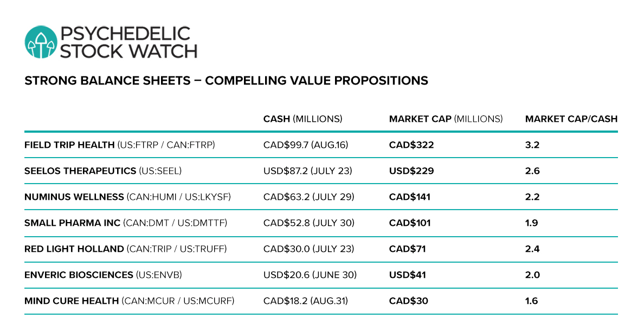Select the 3.2 ratio for Field Trip
Screen dimensions: 644x332
click(532, 145)
